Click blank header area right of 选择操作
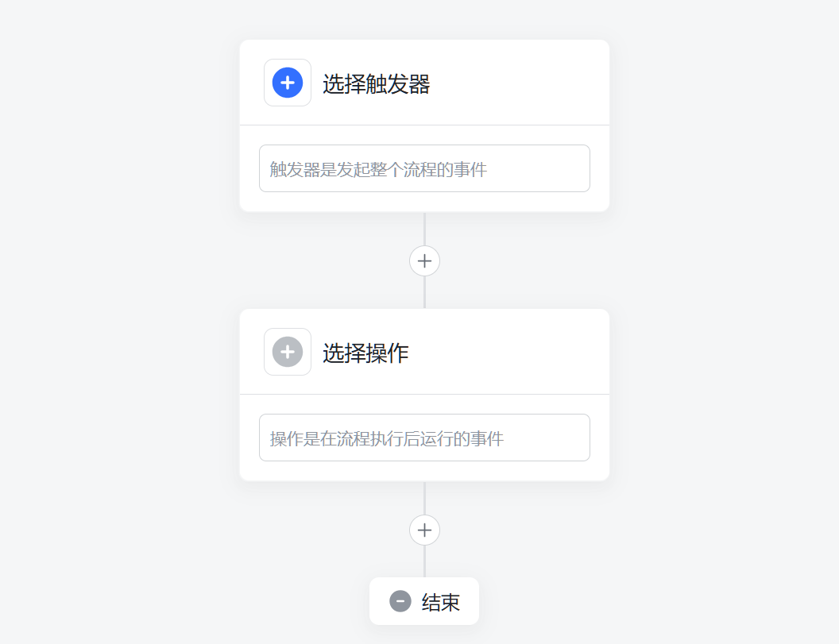 click(516, 353)
